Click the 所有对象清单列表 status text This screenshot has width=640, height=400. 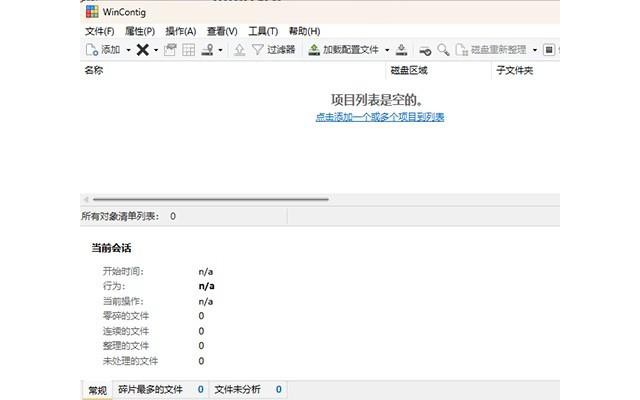[119, 216]
